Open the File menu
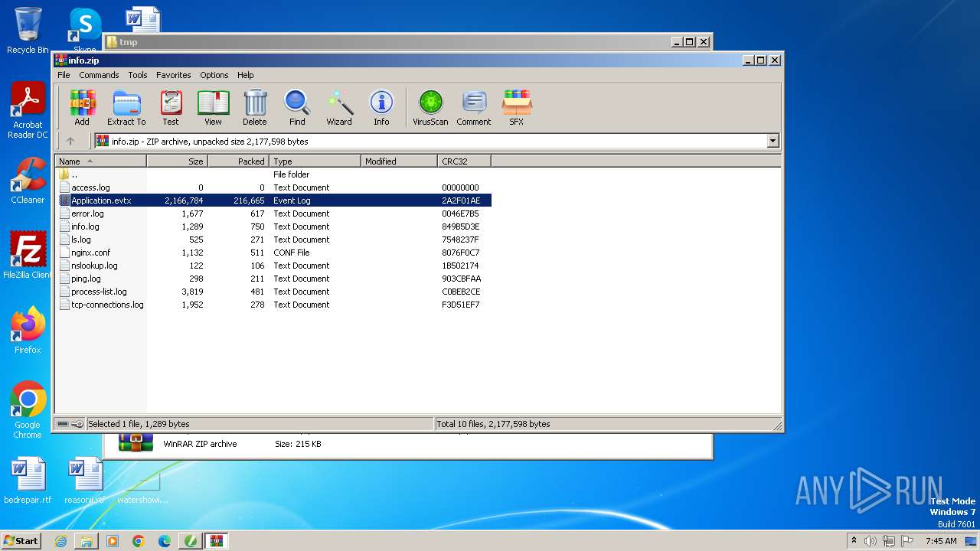The width and height of the screenshot is (980, 551). click(x=64, y=75)
